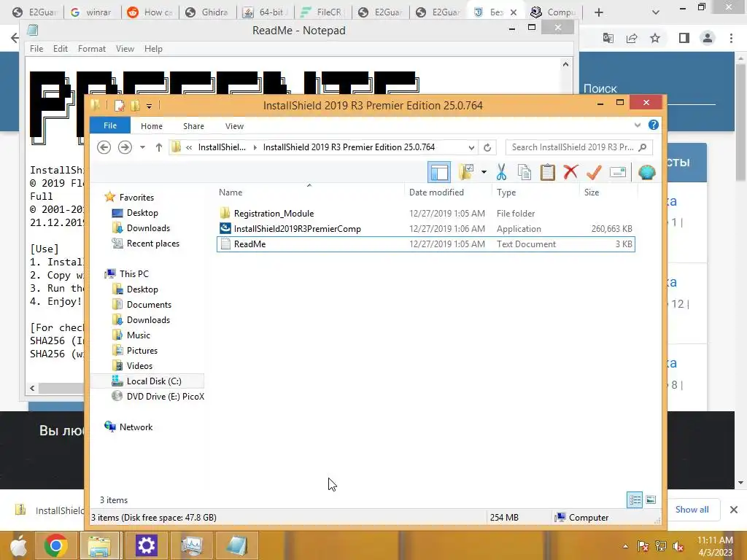This screenshot has height=560, width=747.
Task: Open gear settings app in taskbar
Action: (x=146, y=545)
